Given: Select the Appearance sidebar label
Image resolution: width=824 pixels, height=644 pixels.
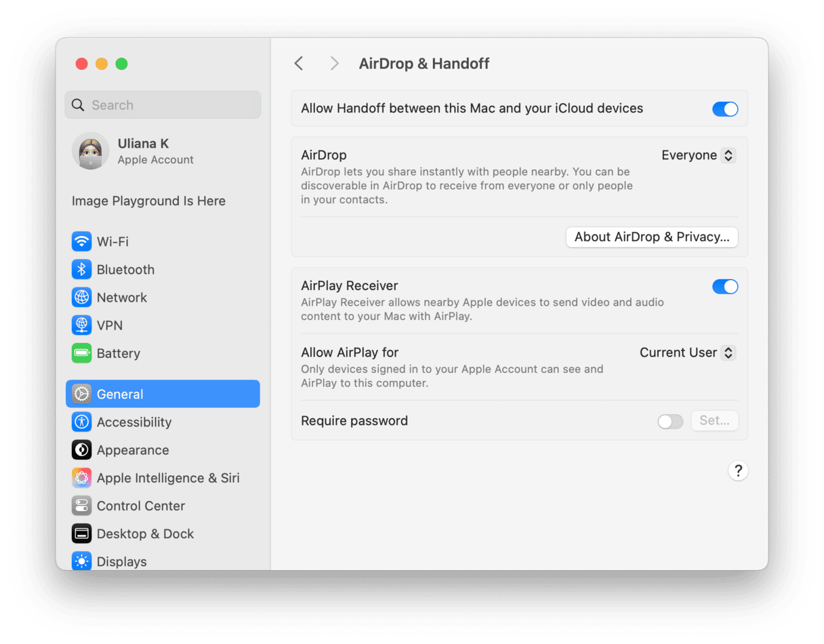Looking at the screenshot, I should 133,450.
